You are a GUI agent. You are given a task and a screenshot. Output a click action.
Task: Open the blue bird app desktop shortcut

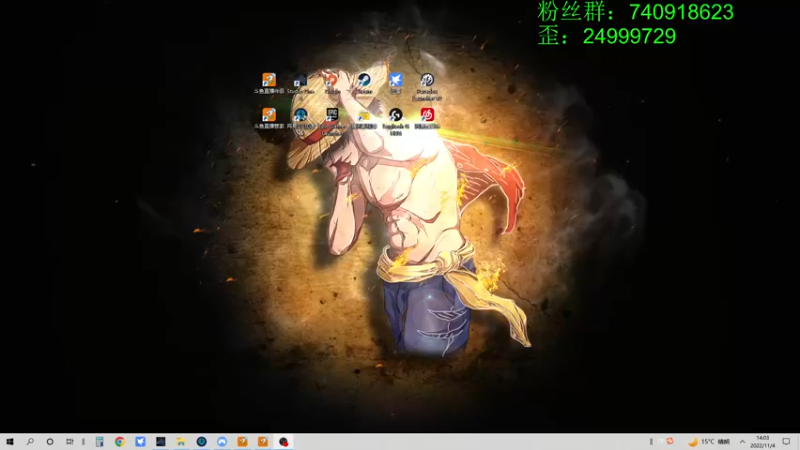[395, 83]
